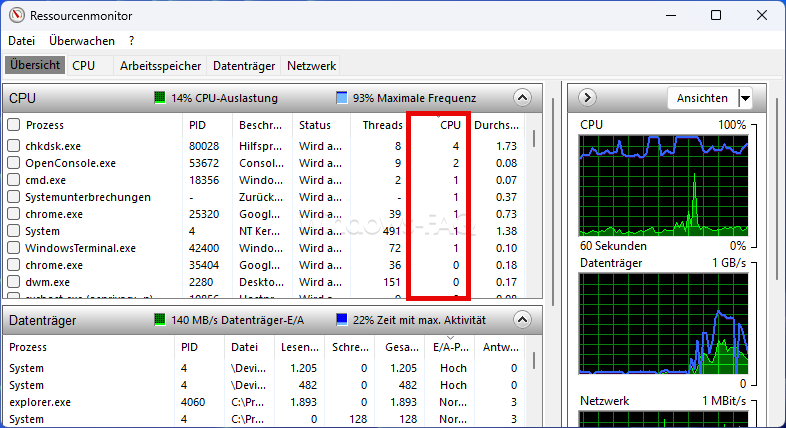786x428 pixels.
Task: Switch to the Datenträger tab
Action: click(244, 66)
